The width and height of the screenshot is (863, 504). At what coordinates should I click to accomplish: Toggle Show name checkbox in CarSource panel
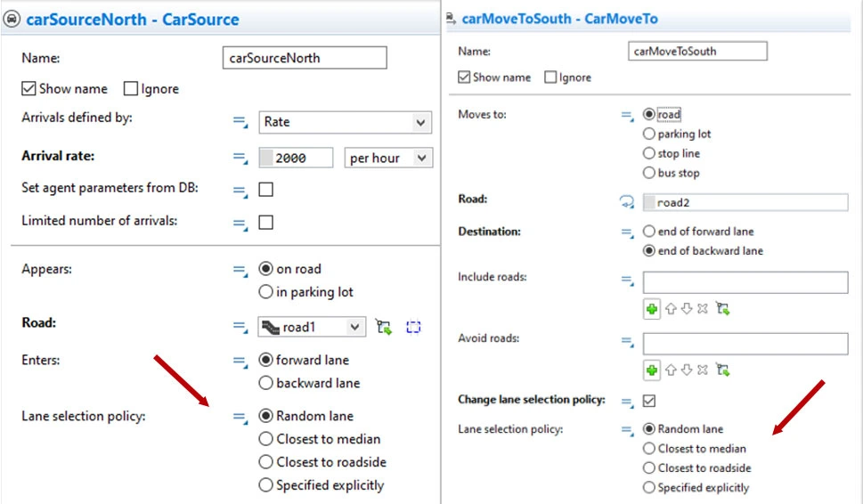pyautogui.click(x=28, y=88)
